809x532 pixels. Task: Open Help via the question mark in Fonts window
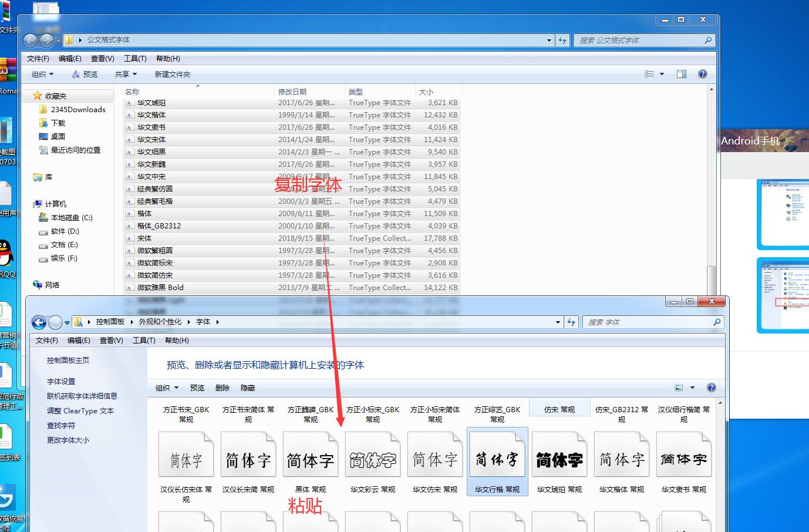711,388
